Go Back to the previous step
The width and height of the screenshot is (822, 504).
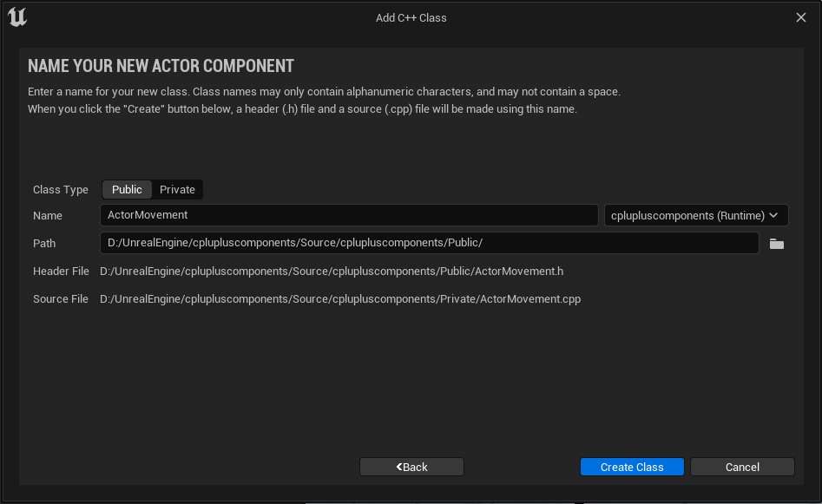[x=411, y=467]
